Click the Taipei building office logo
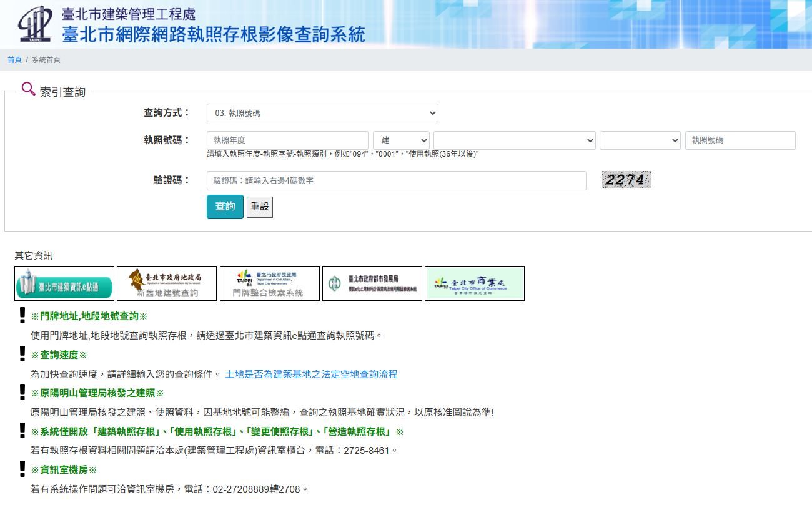812x510 pixels. pyautogui.click(x=34, y=24)
